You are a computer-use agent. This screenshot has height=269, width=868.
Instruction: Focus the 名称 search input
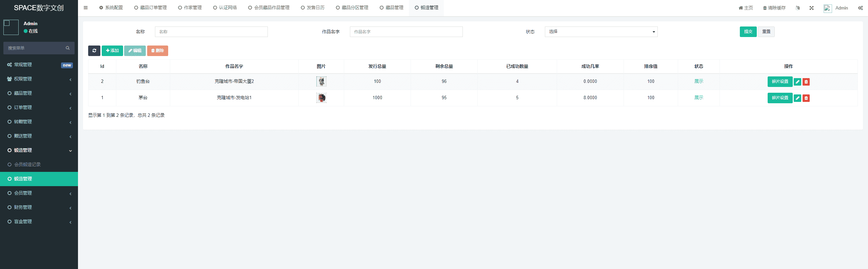(211, 32)
